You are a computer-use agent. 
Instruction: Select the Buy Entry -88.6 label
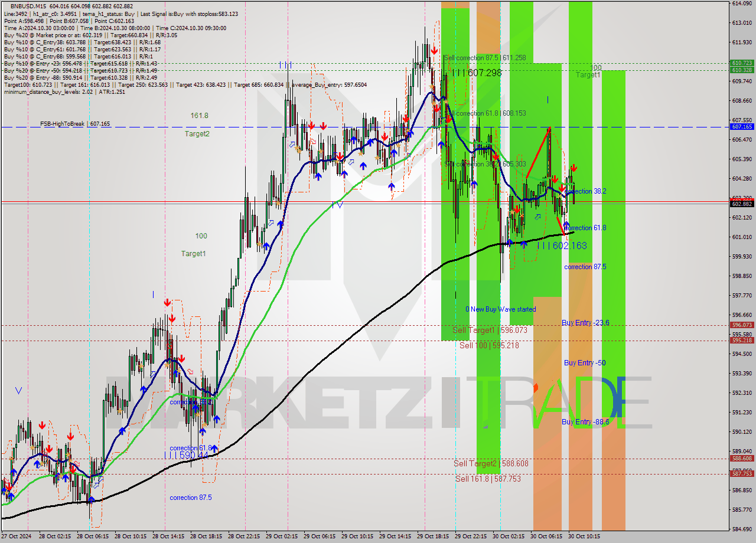[x=585, y=421]
